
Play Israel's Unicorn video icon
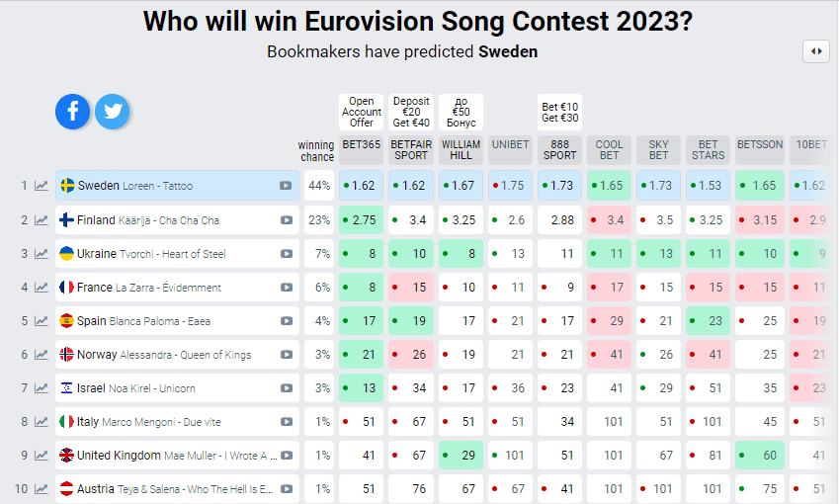pos(287,388)
